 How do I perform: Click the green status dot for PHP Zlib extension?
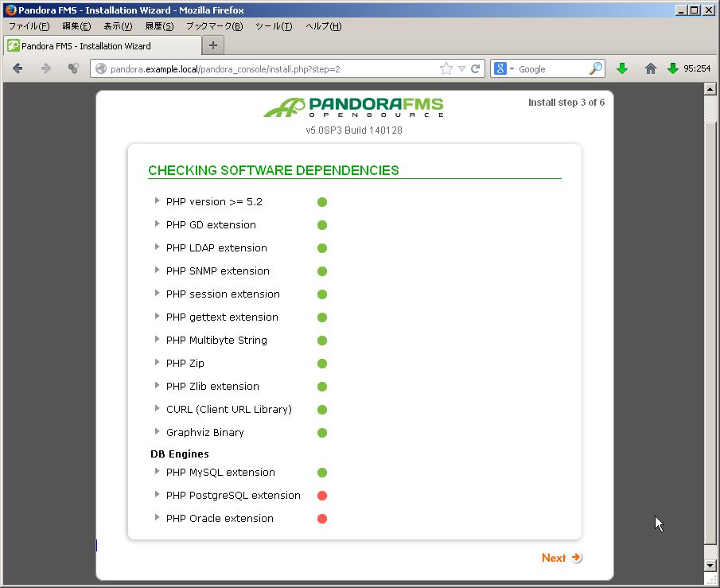(x=322, y=387)
